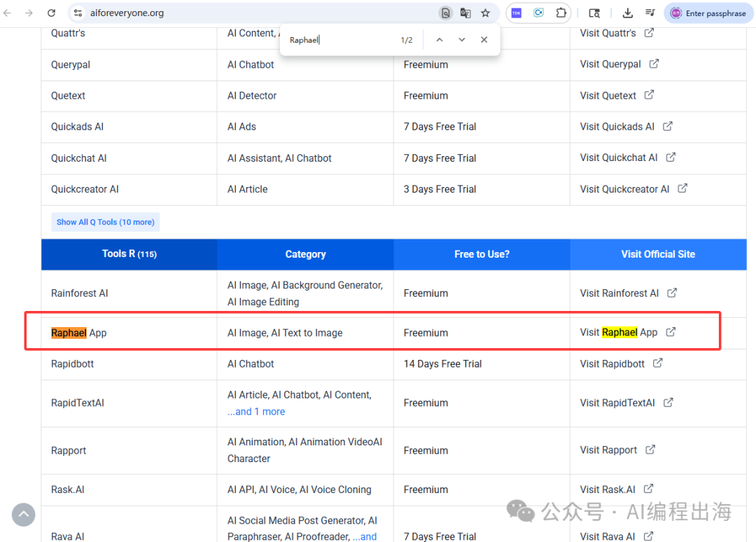Open the Visit Quetext link
Viewport: 756px width, 542px height.
(x=608, y=95)
